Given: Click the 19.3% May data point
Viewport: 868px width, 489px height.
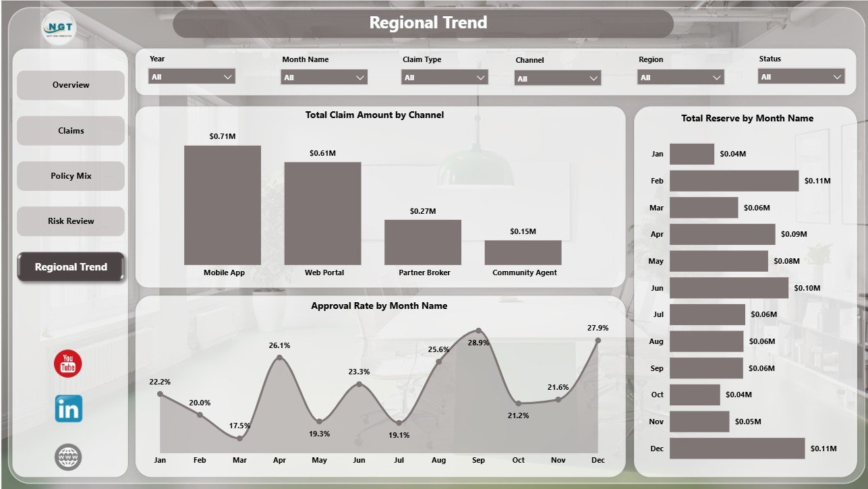Looking at the screenshot, I should pos(319,421).
